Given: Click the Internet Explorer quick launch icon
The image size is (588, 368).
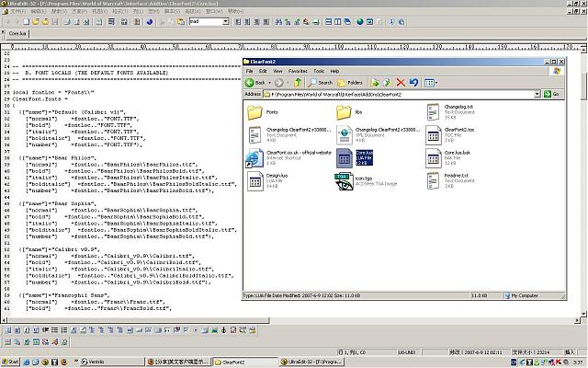Looking at the screenshot, I should tap(27, 362).
